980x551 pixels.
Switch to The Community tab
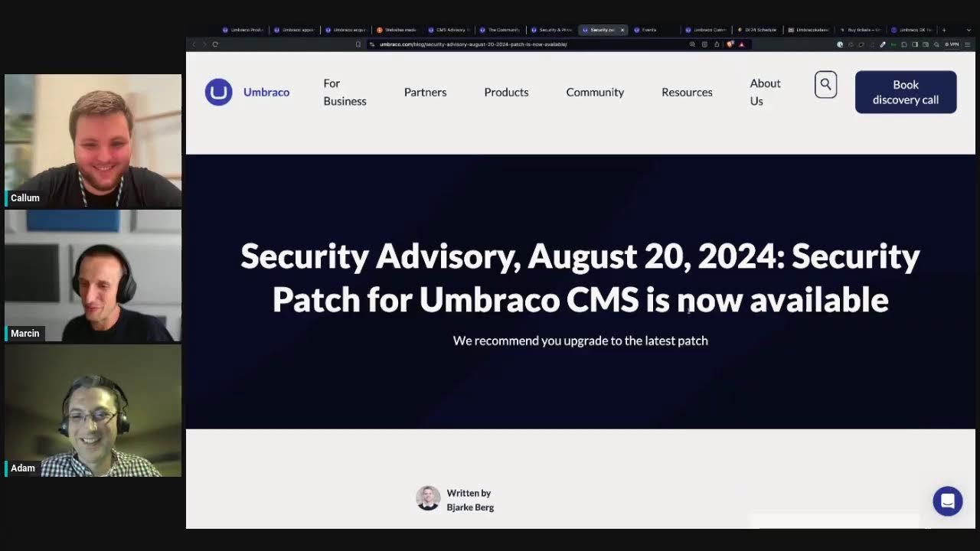coord(500,30)
